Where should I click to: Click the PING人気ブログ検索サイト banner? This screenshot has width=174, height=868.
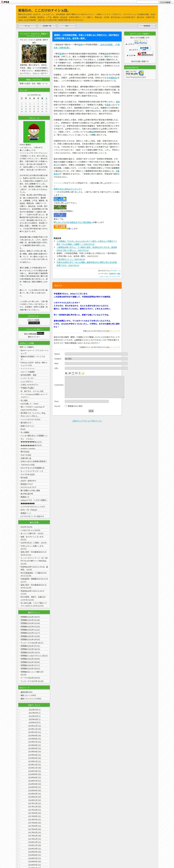[60, 215]
